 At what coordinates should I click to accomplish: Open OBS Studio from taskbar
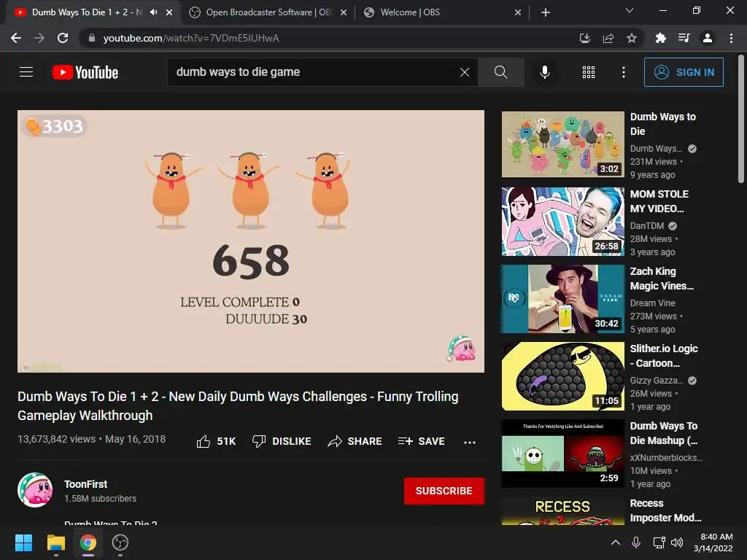pos(120,542)
